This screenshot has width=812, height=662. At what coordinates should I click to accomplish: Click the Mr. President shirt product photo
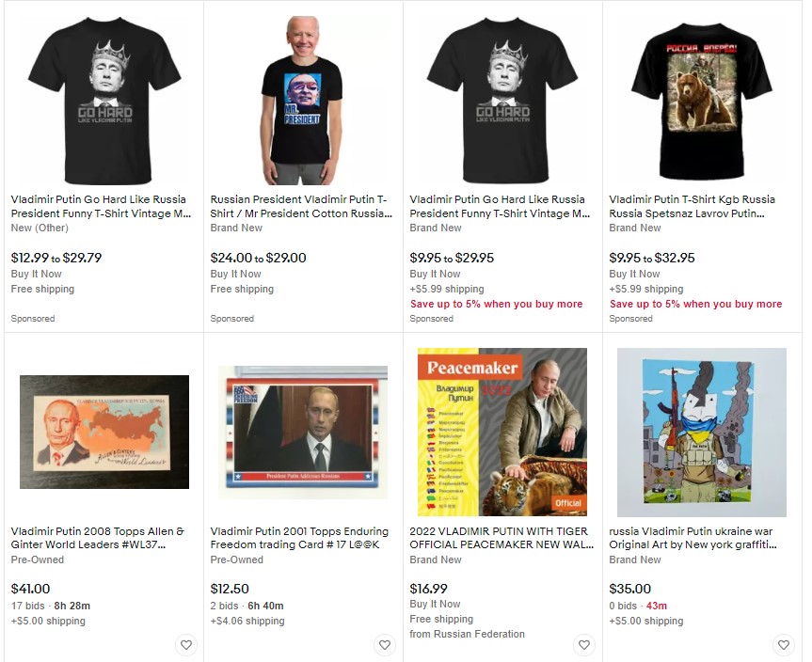click(302, 101)
